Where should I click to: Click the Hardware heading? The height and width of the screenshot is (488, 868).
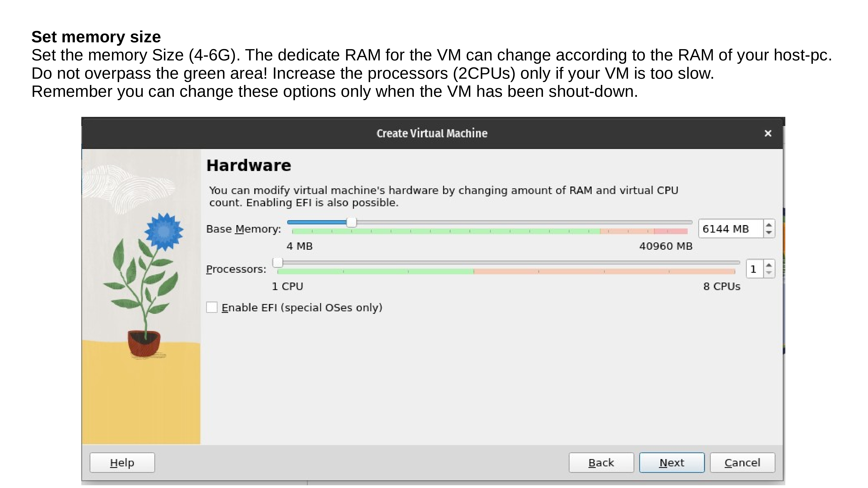(x=249, y=165)
